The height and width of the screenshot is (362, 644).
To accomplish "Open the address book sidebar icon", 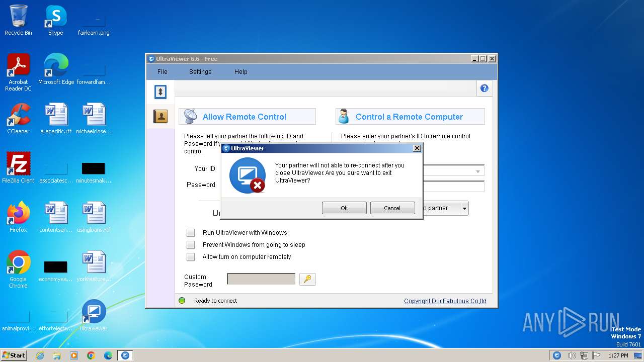I will click(x=160, y=117).
